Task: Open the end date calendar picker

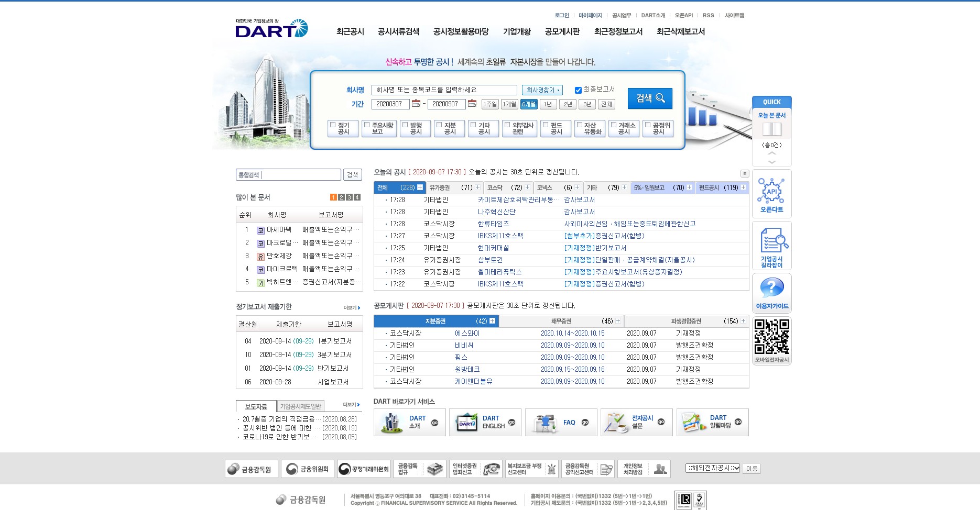Action: click(472, 103)
